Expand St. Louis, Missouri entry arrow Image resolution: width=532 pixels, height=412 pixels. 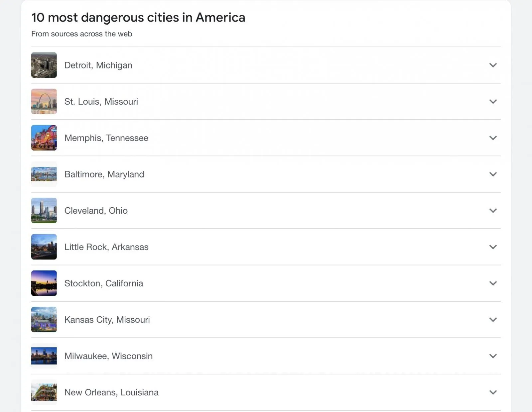point(493,101)
